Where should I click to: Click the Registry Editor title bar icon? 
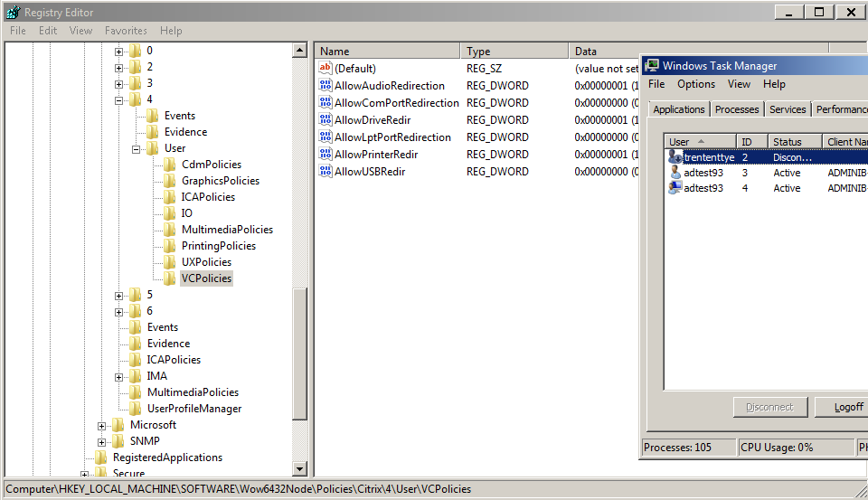click(x=14, y=12)
